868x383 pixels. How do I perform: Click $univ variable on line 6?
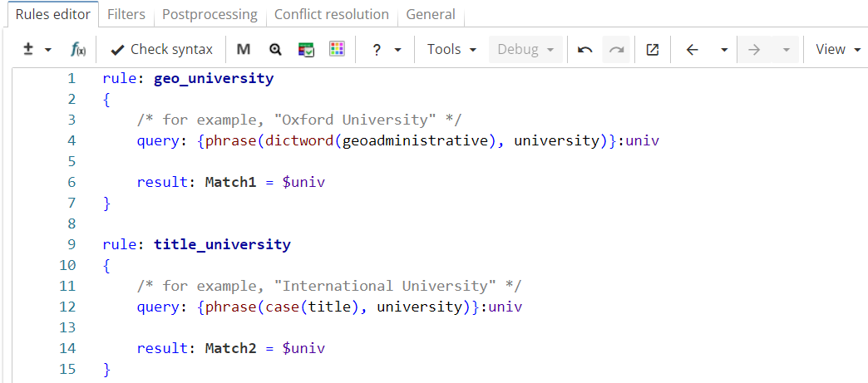(303, 182)
